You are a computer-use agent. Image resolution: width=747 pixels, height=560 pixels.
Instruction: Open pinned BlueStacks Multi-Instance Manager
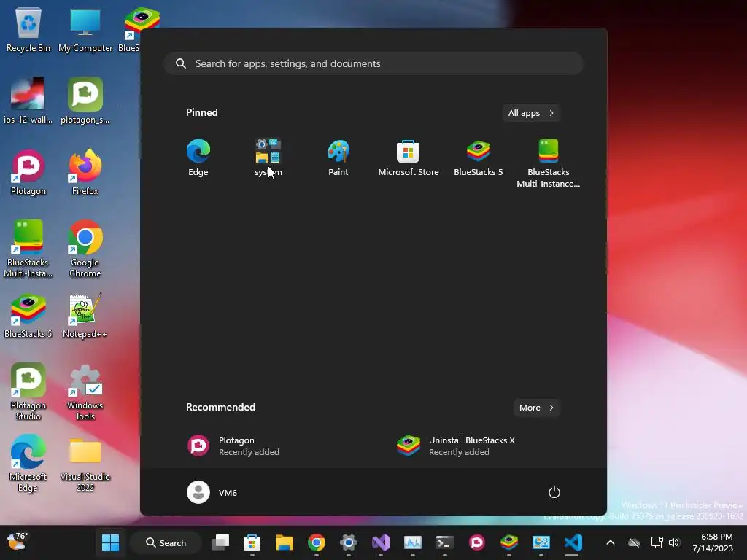[549, 164]
